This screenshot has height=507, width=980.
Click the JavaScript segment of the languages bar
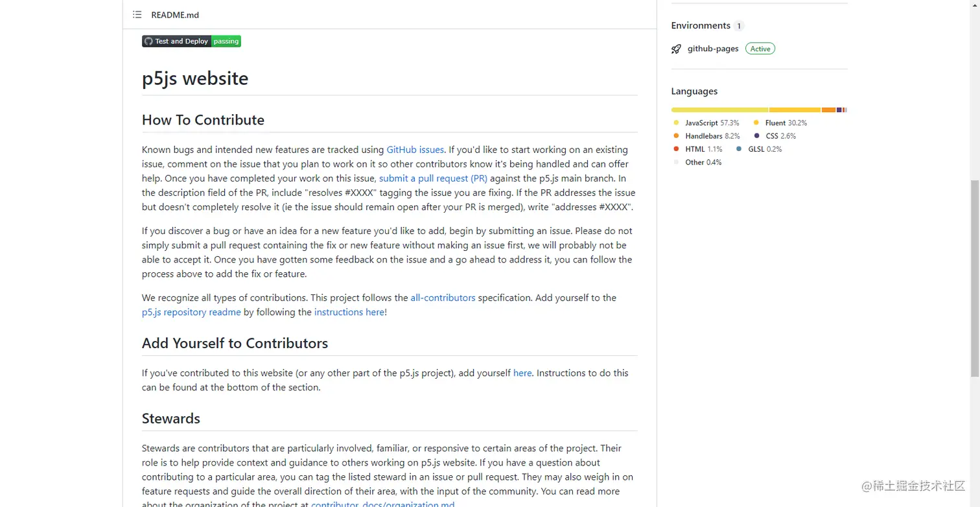(719, 110)
